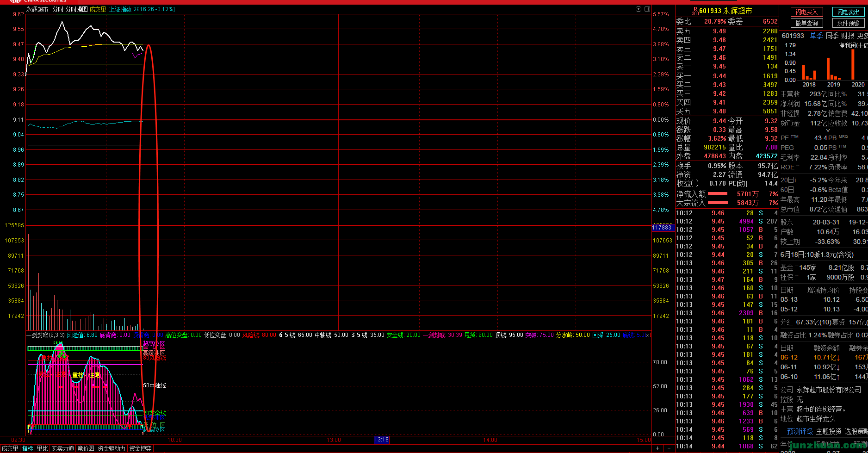Click the 买一 price 9.44
868x453 pixels.
click(x=719, y=76)
